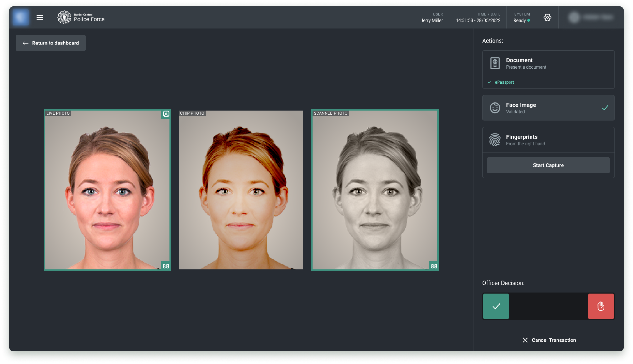Open the hamburger menu
The image size is (633, 364).
point(39,18)
